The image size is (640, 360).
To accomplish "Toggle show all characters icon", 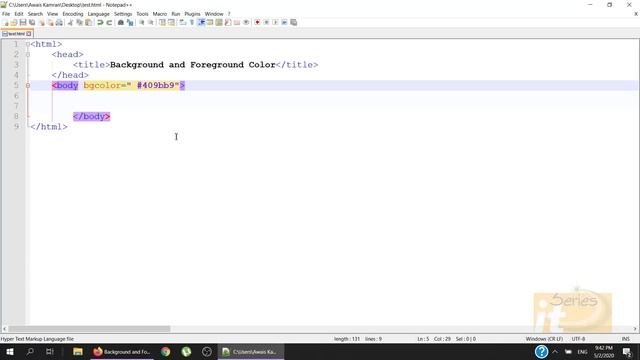I will [191, 23].
